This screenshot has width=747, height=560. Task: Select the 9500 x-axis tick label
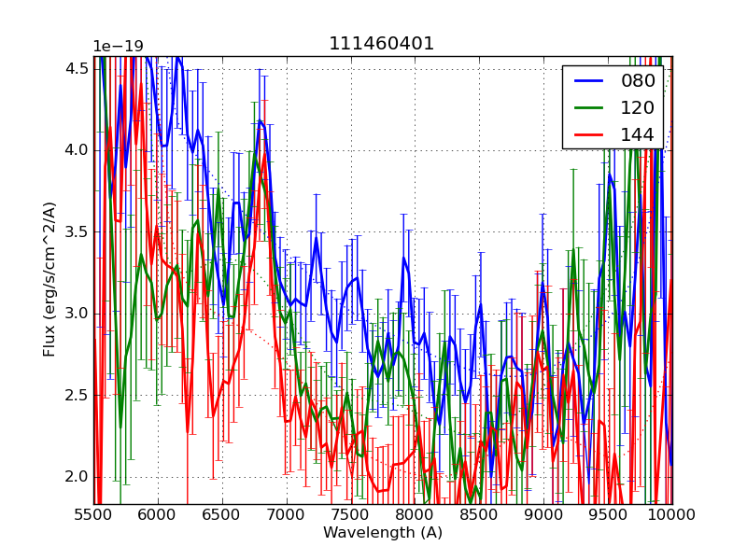pos(608,515)
